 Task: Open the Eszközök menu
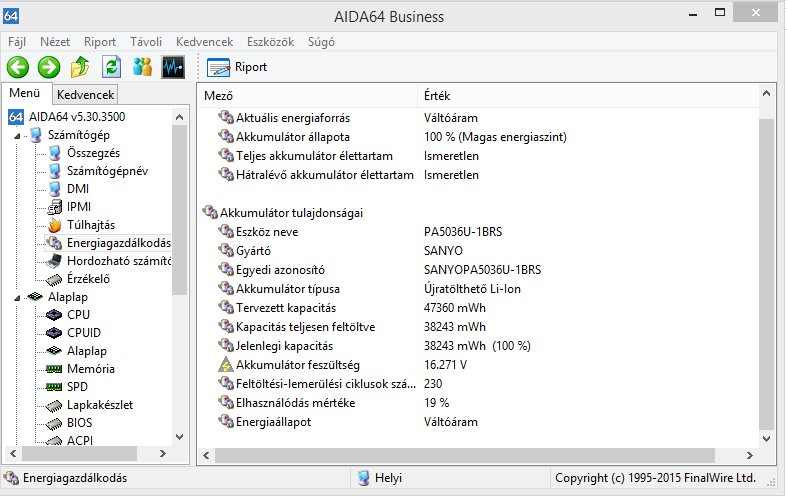tap(271, 42)
